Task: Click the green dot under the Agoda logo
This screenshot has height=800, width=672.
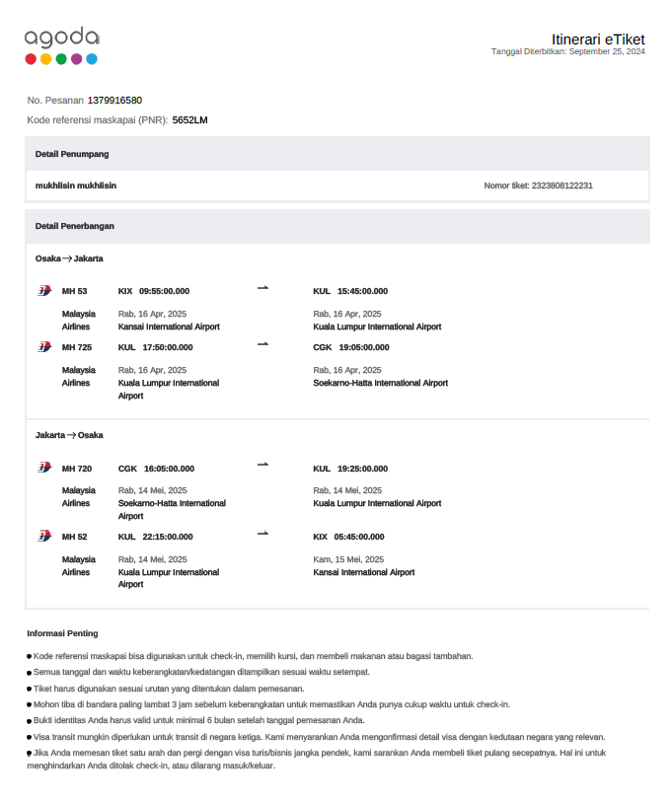Action: point(61,59)
